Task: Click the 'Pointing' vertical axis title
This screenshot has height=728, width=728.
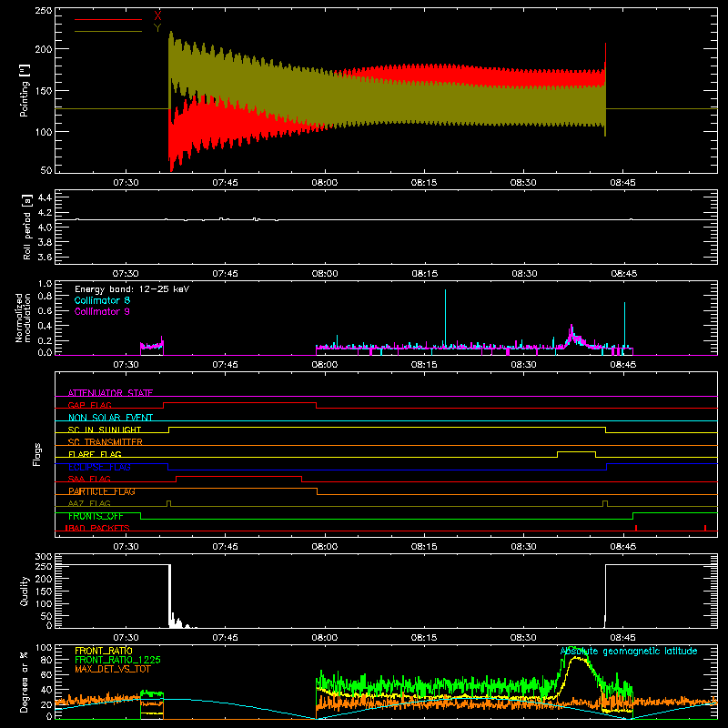Action: (25, 90)
